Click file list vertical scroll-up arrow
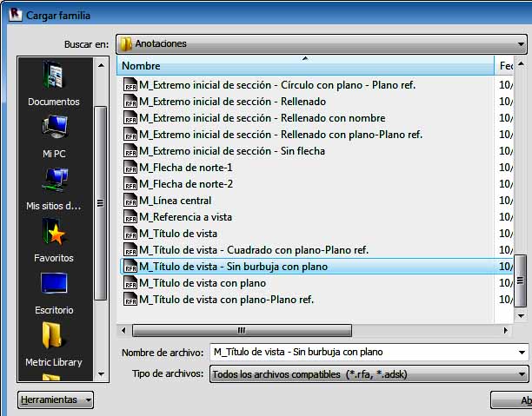This screenshot has height=416, width=532. (x=521, y=63)
